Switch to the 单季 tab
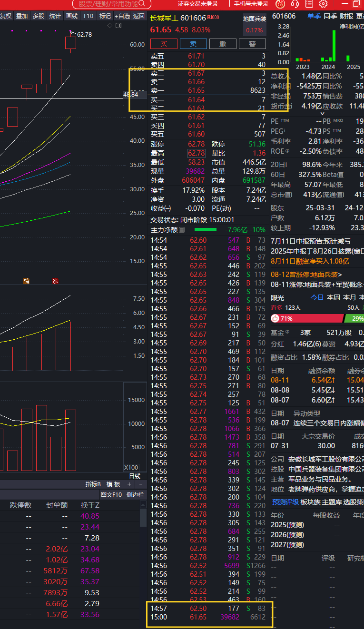 pyautogui.click(x=314, y=16)
